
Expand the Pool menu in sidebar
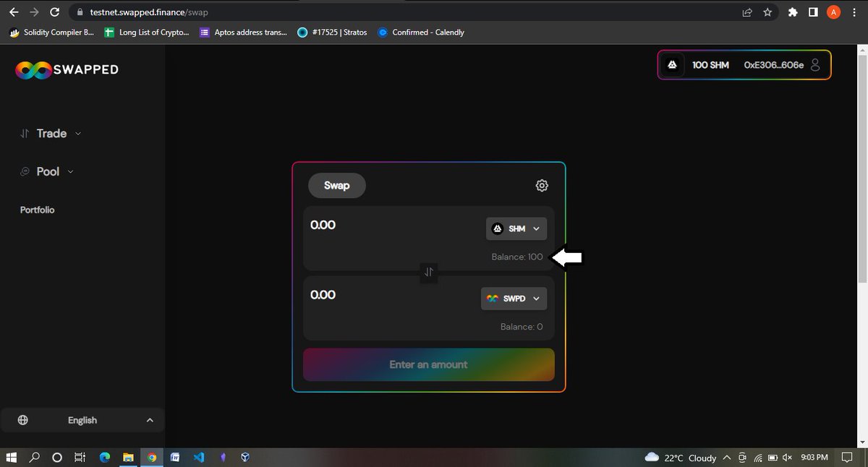47,171
